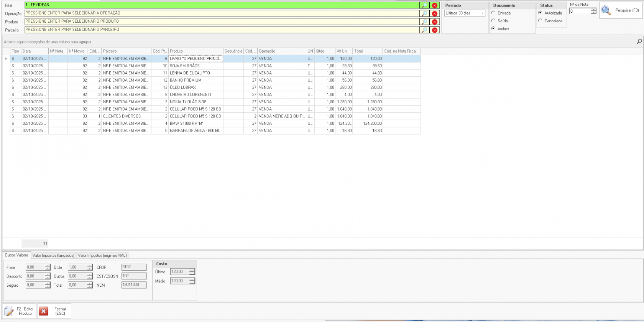Switch to Valor Impostos (lançados) tab
The height and width of the screenshot is (322, 644).
(x=53, y=256)
